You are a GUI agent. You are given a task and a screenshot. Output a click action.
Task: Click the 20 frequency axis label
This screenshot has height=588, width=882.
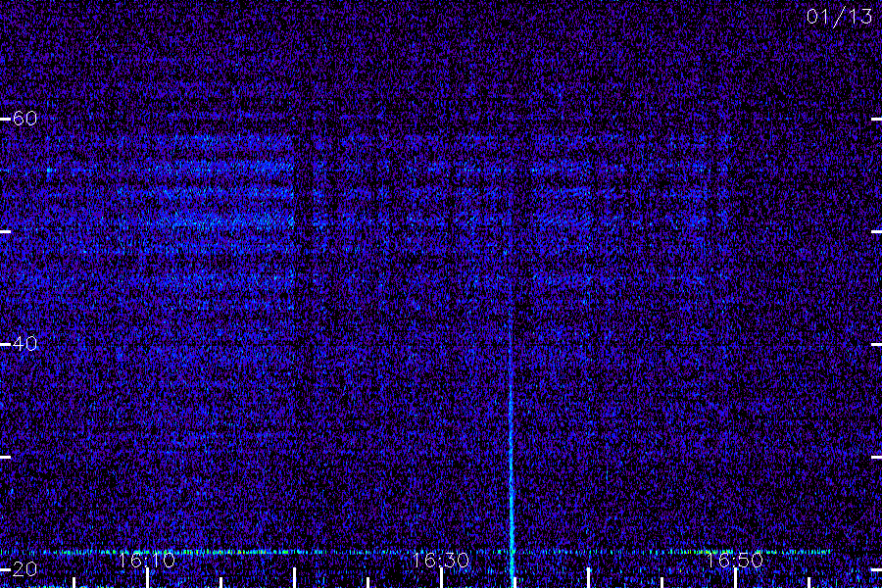coord(24,568)
